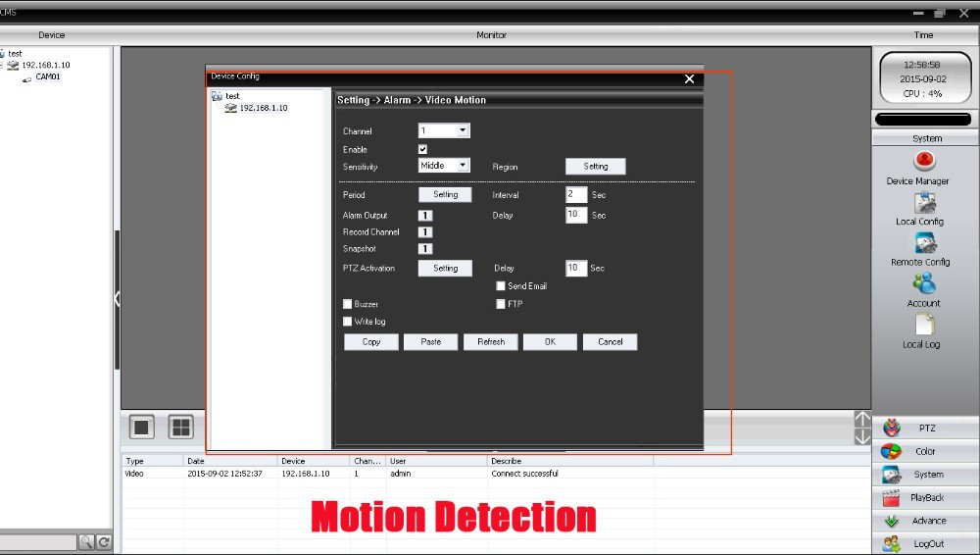The width and height of the screenshot is (980, 555).
Task: Open the Sensitivity dropdown
Action: [463, 166]
